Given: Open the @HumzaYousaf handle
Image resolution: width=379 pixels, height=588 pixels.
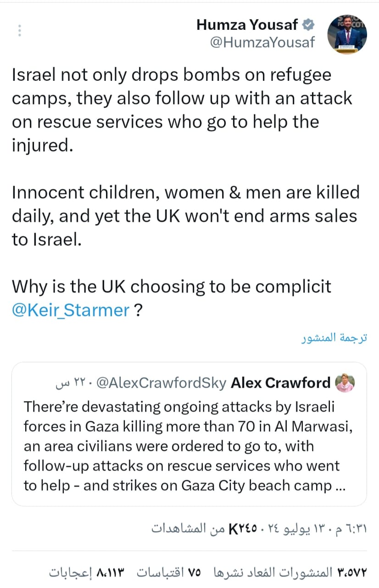Looking at the screenshot, I should (x=262, y=42).
